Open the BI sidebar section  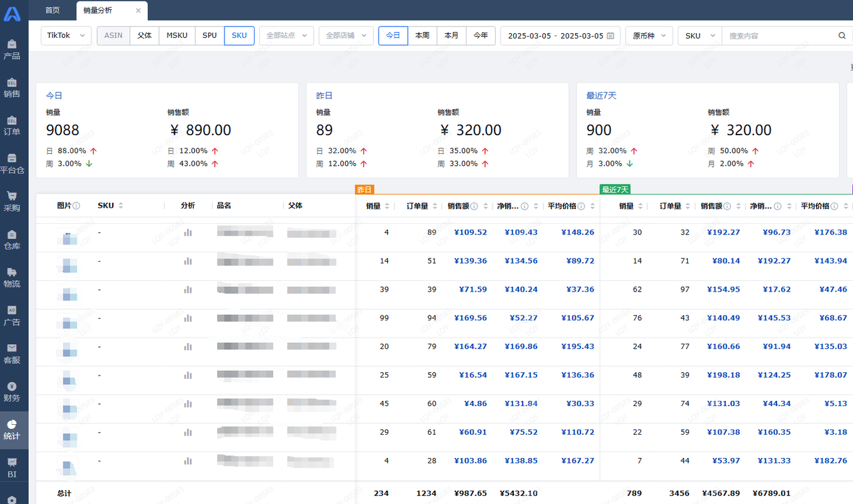[12, 467]
